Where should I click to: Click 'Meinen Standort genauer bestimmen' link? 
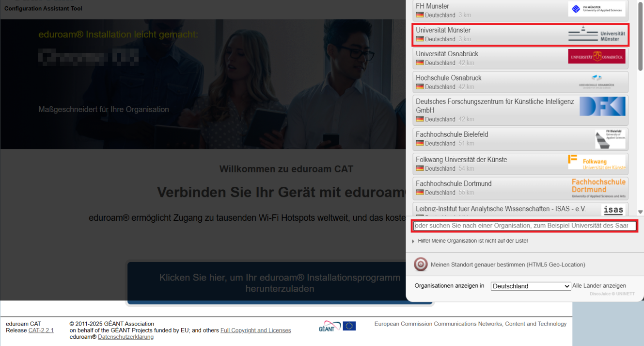pyautogui.click(x=508, y=264)
